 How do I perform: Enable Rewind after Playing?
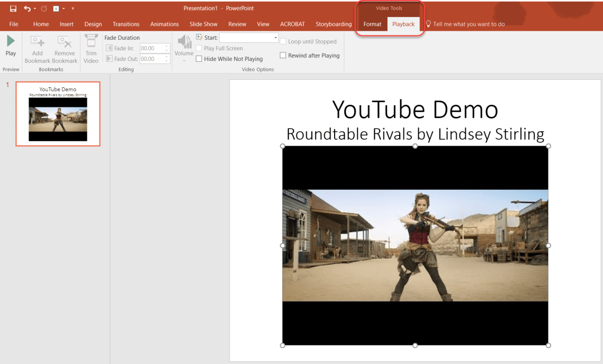(282, 55)
